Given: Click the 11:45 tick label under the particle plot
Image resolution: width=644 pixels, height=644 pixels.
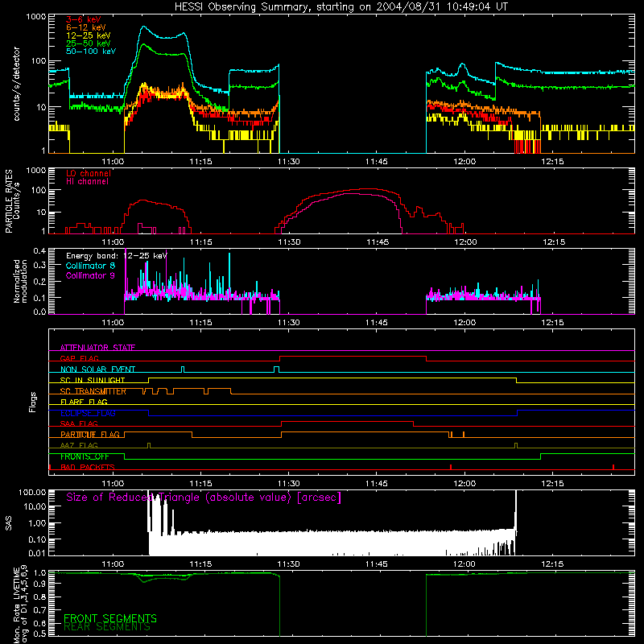Looking at the screenshot, I should [x=378, y=242].
